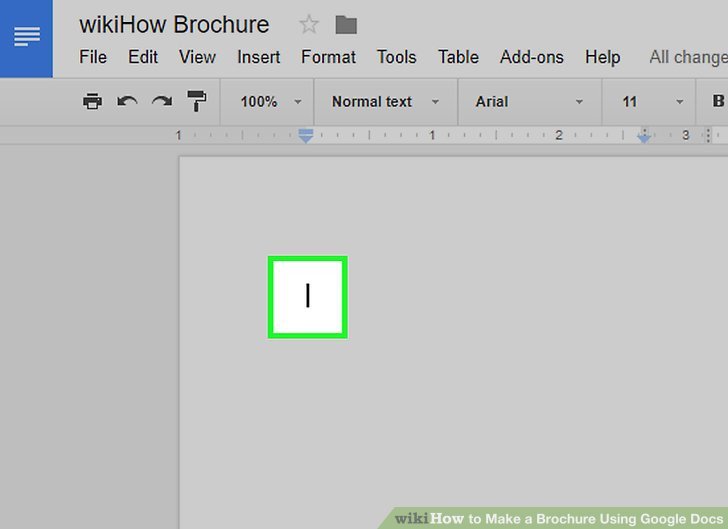Click the wikiHow Brochure document title

click(174, 25)
